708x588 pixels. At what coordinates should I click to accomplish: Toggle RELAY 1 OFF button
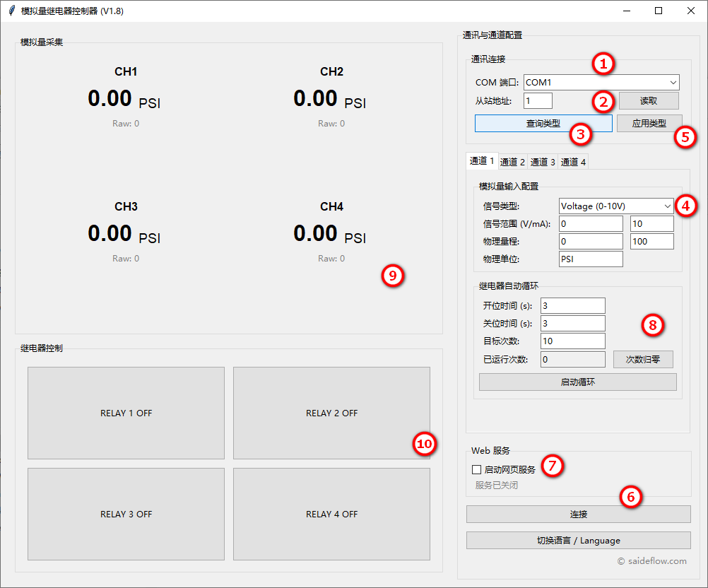(126, 413)
